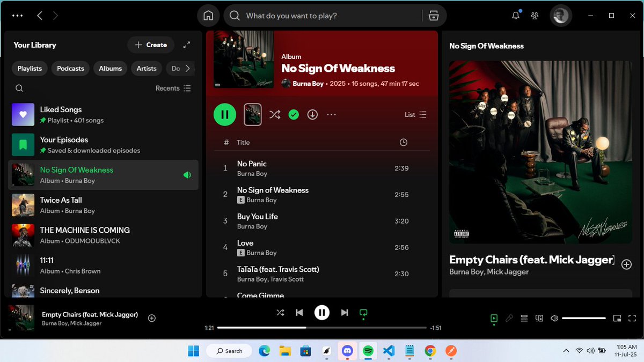The width and height of the screenshot is (644, 362).
Task: Open Friend Activity icon
Action: coord(535,16)
